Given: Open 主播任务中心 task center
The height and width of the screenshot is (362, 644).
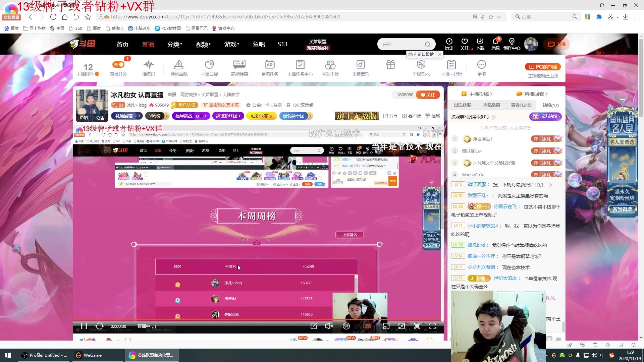Looking at the screenshot, I should coord(300,68).
